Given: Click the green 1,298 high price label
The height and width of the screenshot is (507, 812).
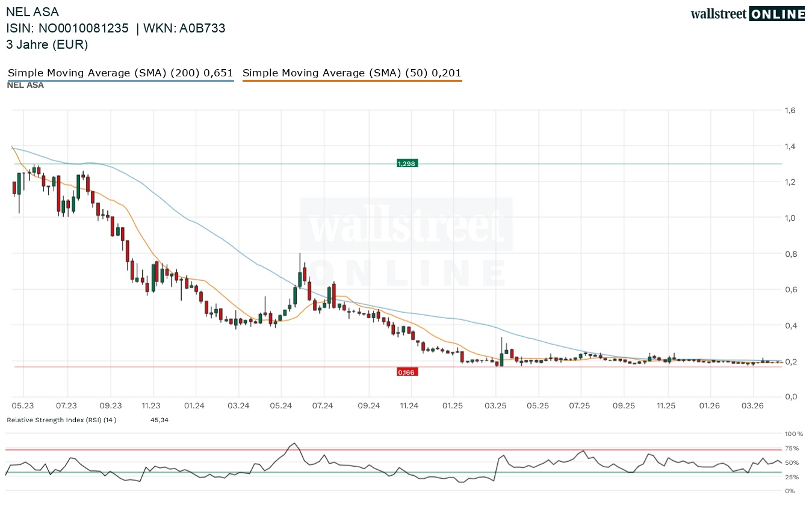Looking at the screenshot, I should 407,164.
